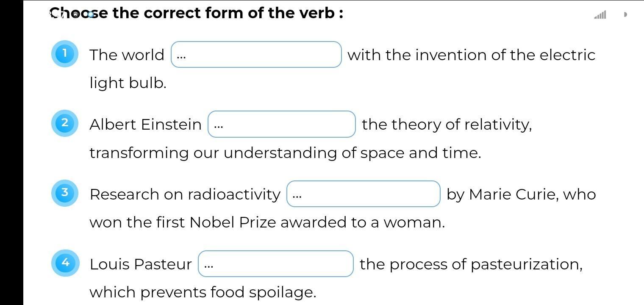Click the small dark round icon over the heading
Image resolution: width=644 pixels, height=305 pixels.
click(76, 14)
